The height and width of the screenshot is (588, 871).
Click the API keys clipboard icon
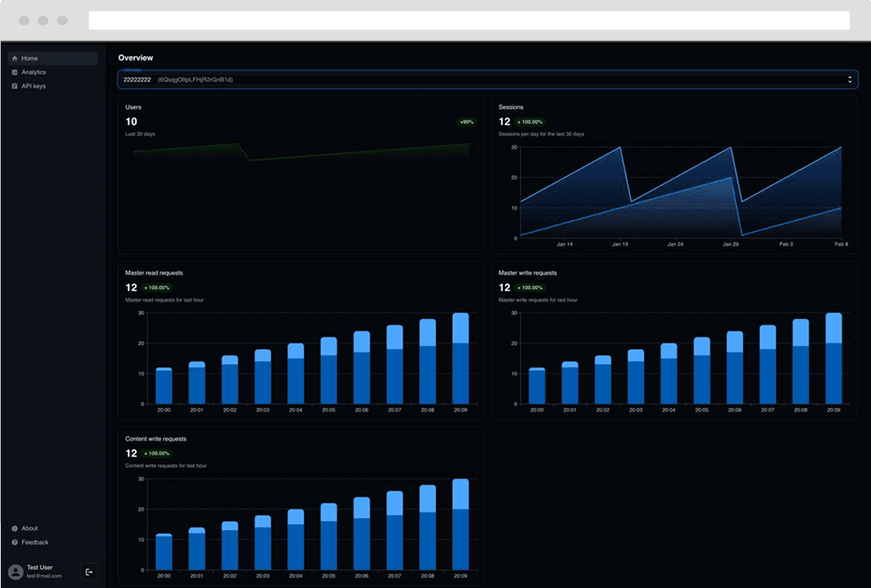(x=15, y=86)
